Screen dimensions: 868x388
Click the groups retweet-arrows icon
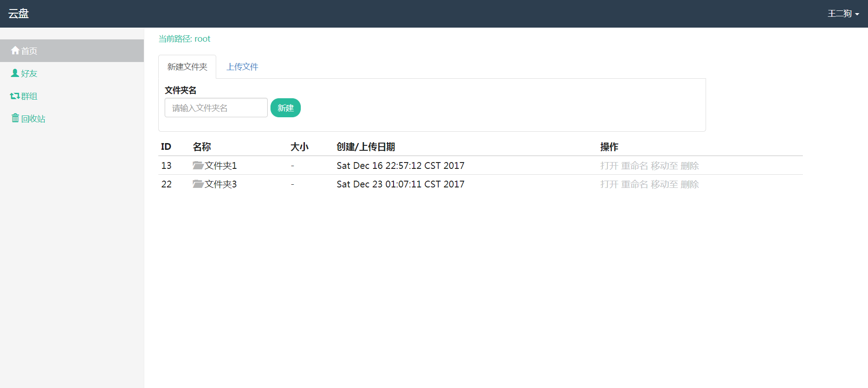[15, 96]
